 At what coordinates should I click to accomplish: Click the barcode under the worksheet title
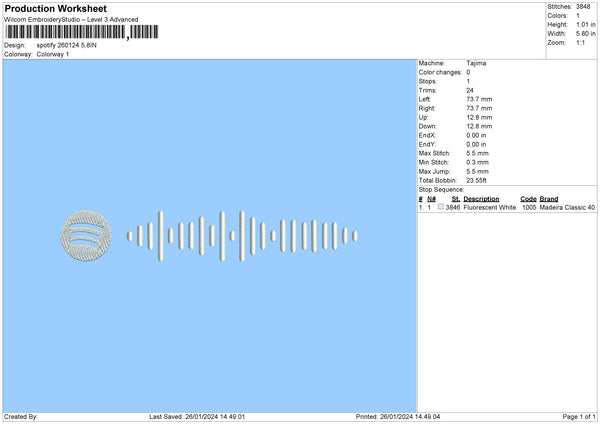pyautogui.click(x=82, y=32)
